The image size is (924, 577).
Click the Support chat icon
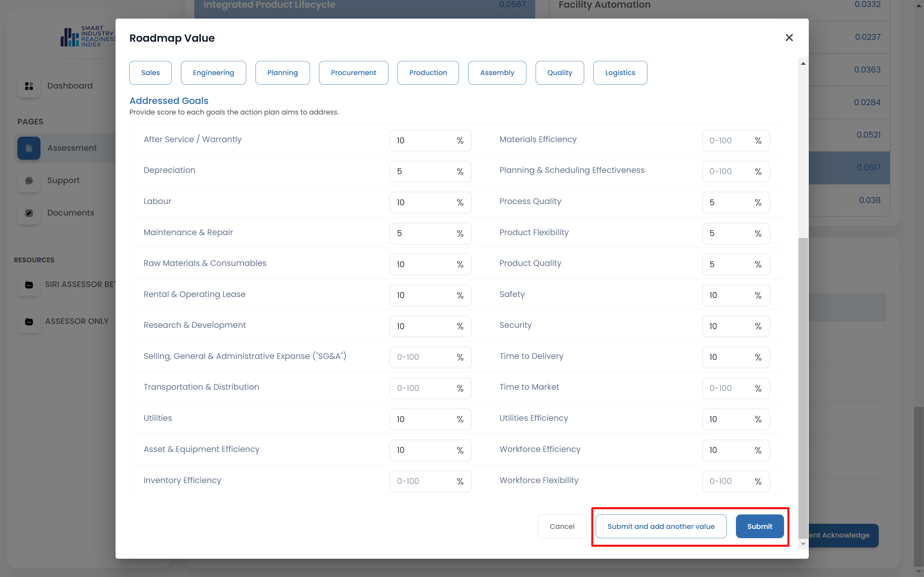29,181
